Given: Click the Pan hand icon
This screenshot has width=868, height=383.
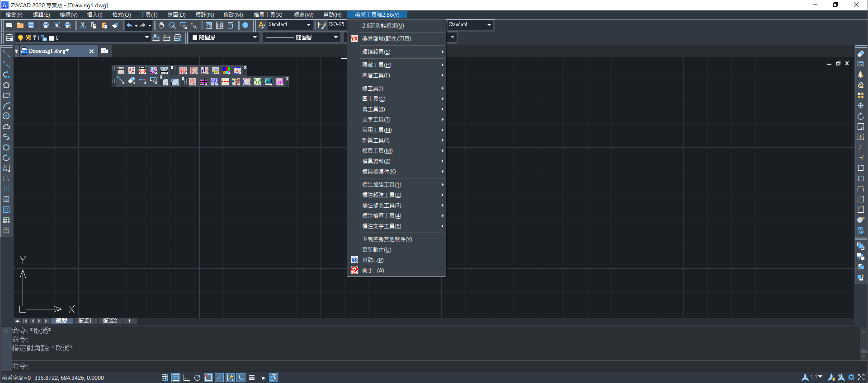Looking at the screenshot, I should coord(161,25).
